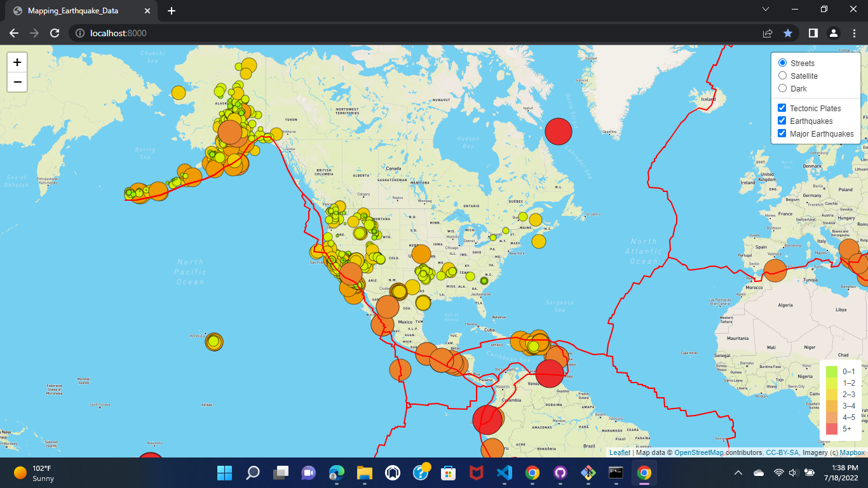Zoom out using the map minus icon
This screenshot has width=868, height=488.
coord(17,82)
